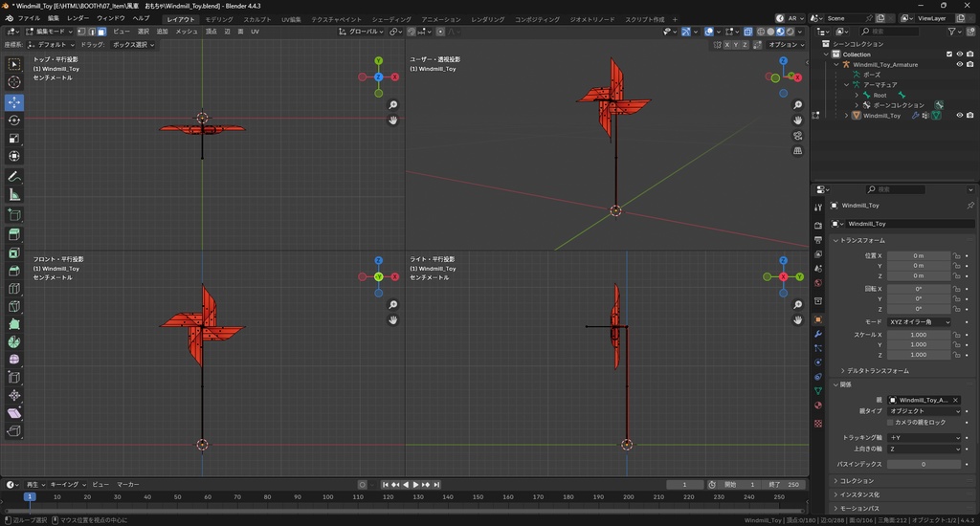Enable the camera parent lock checkbox
Screen dimensions: 980x526
[891, 423]
